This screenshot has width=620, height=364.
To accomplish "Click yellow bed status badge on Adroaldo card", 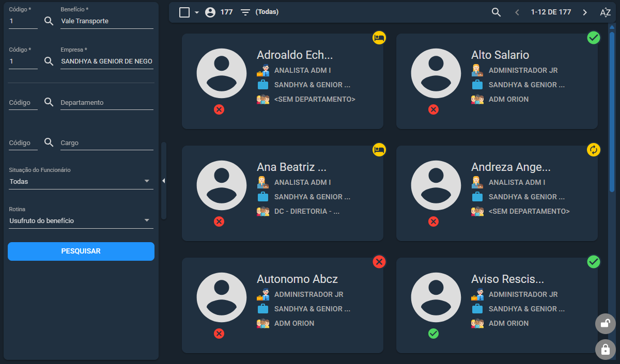I will tap(379, 37).
